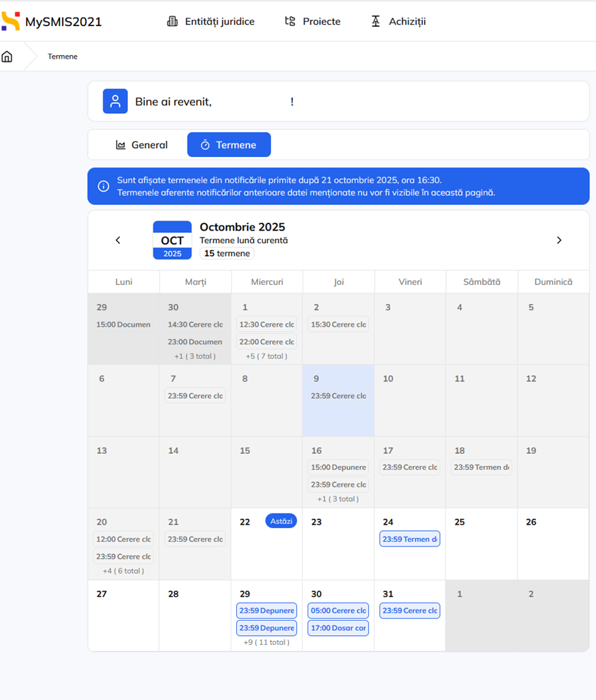596x700 pixels.
Task: Go to previous month with left arrow
Action: click(x=118, y=240)
